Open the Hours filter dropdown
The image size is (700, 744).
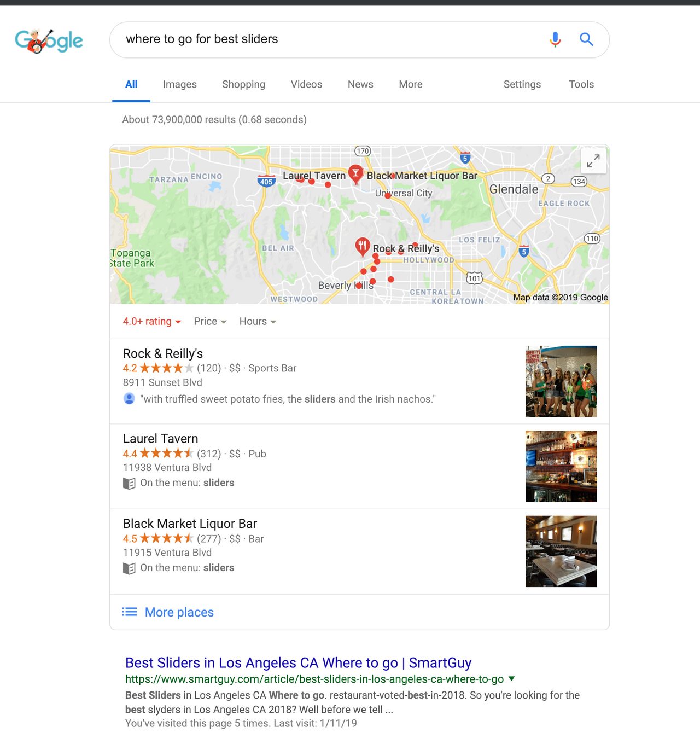tap(258, 322)
